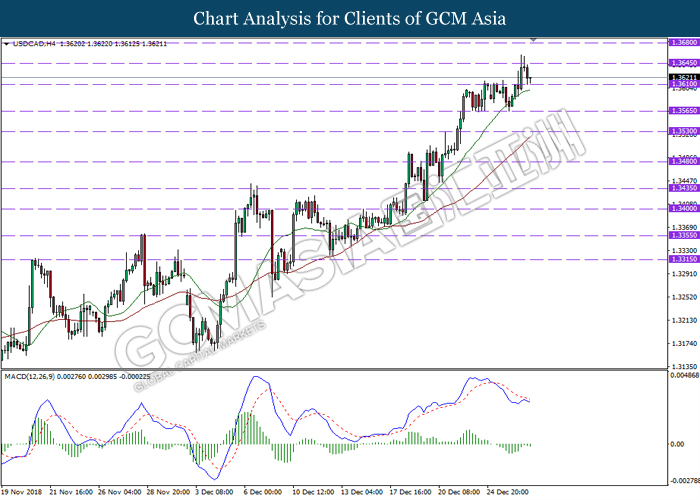Click the 1.32910 price axis value
700x500 pixels.
(684, 274)
